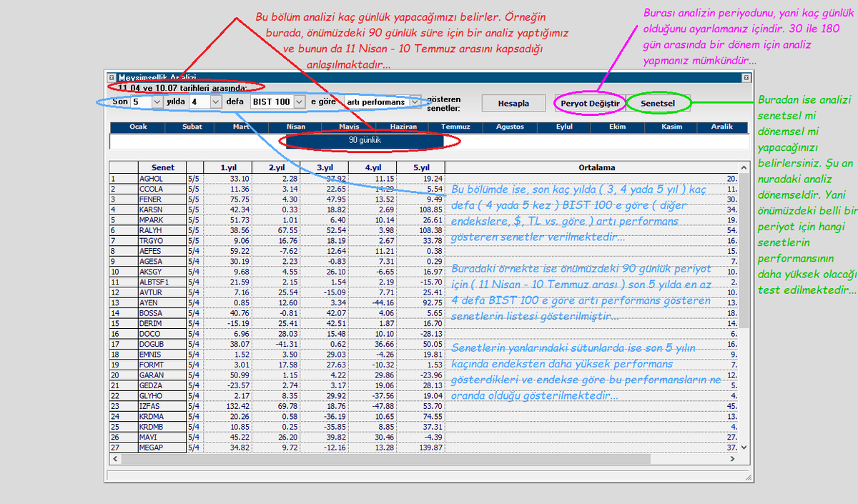Click the 1.yıl column header
This screenshot has height=504, width=858.
tap(227, 167)
